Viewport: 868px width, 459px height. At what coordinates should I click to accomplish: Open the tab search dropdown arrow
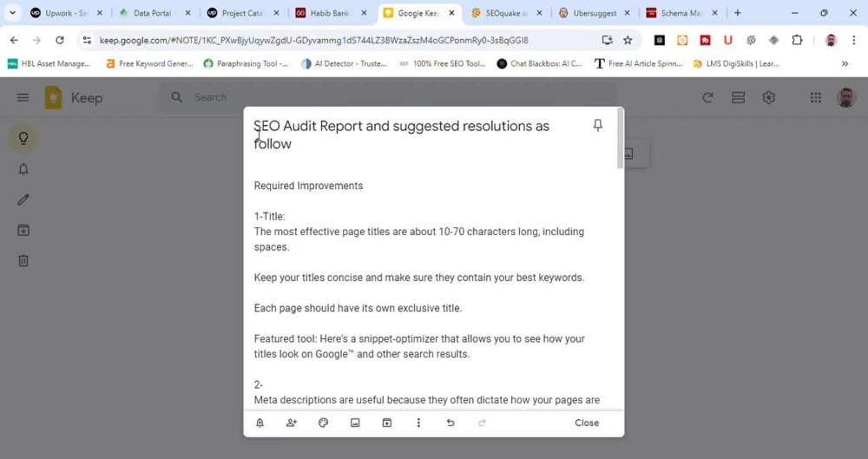[12, 13]
